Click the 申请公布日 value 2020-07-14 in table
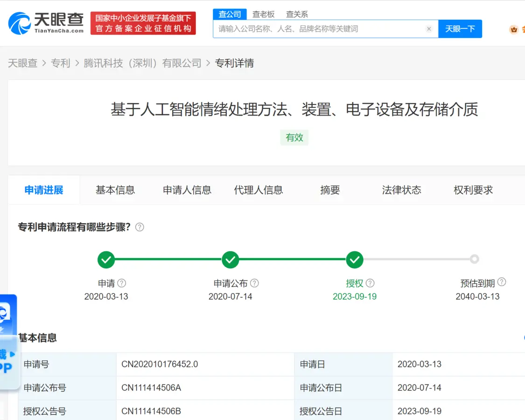Viewport: 525px width, 420px height. pyautogui.click(x=419, y=387)
